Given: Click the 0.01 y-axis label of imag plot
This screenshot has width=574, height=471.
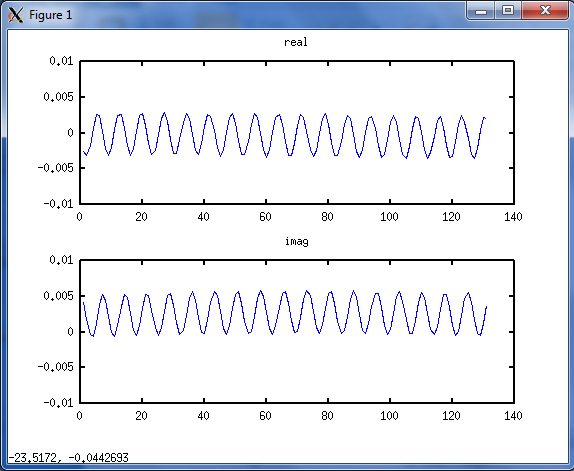Looking at the screenshot, I should (x=62, y=260).
